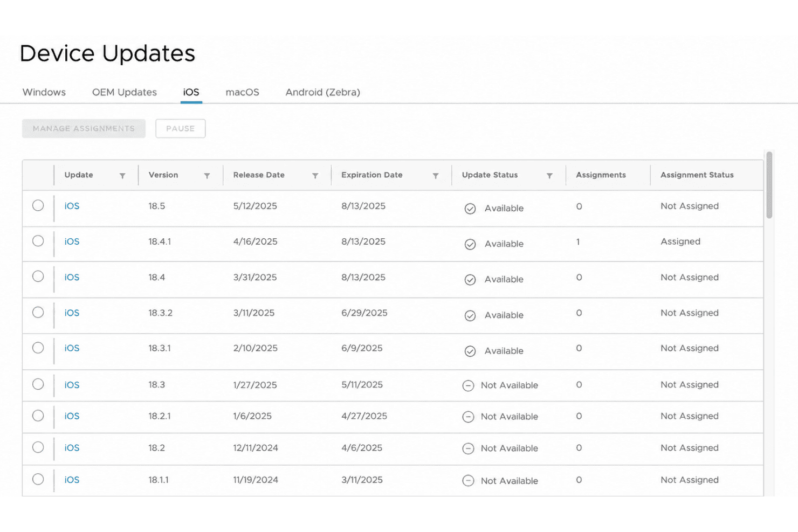Screen dimensions: 798x532
Task: Open the Release Date column filter
Action: [x=315, y=176]
